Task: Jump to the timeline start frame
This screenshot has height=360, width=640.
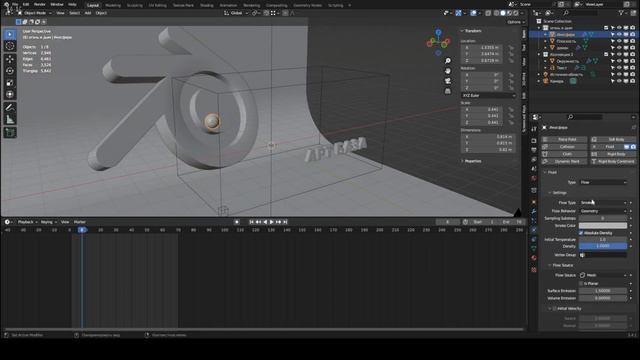Action: point(251,222)
